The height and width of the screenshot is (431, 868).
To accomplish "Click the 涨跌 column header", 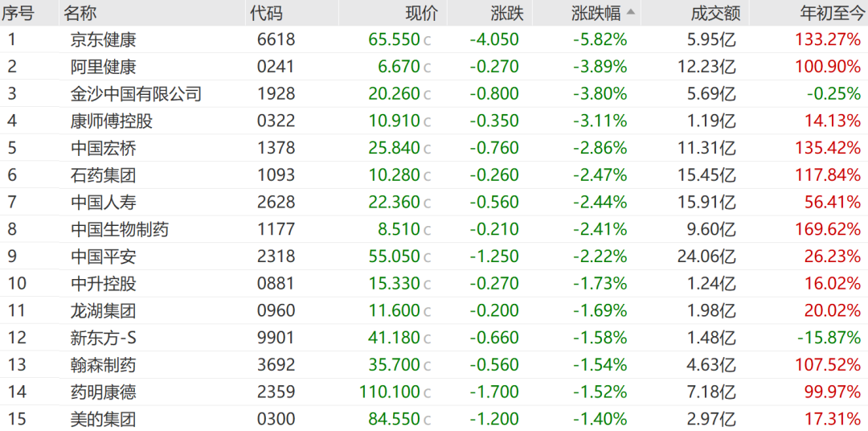I will point(507,13).
